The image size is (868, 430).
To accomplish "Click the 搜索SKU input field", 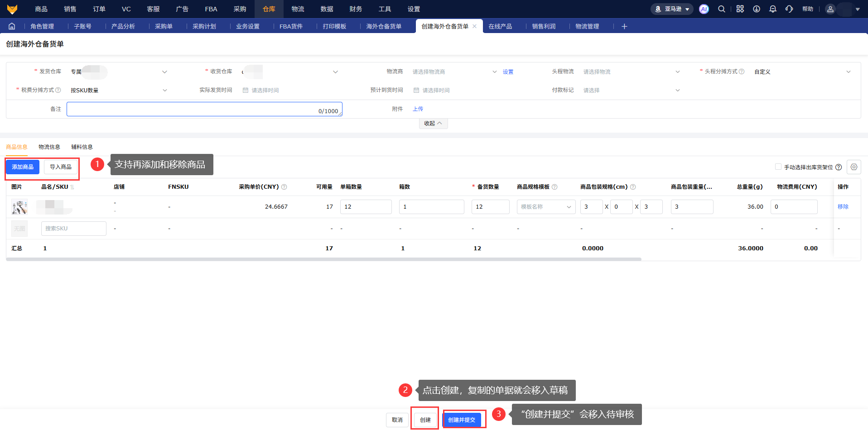I will pos(73,229).
